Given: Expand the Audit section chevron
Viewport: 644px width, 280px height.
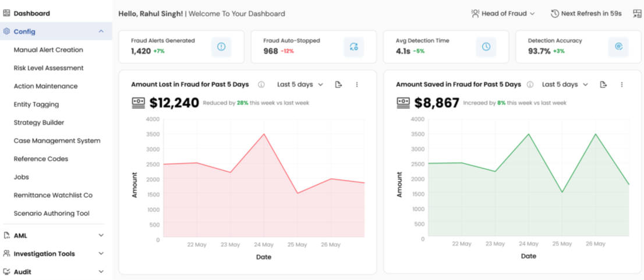Looking at the screenshot, I should (x=101, y=271).
